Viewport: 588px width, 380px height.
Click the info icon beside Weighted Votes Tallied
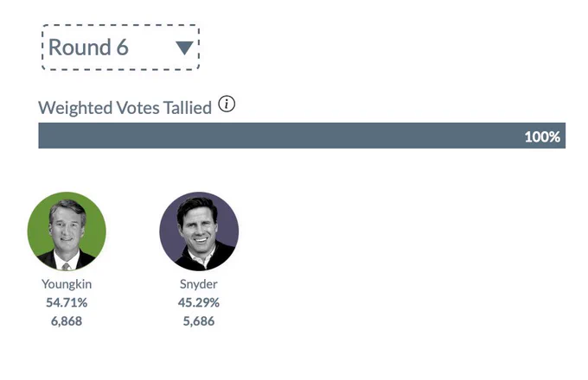click(227, 104)
